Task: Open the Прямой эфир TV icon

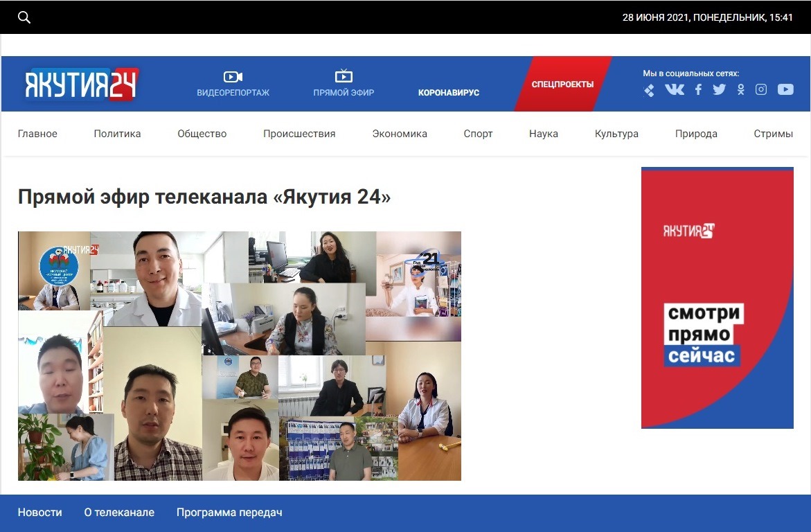Action: pyautogui.click(x=344, y=76)
